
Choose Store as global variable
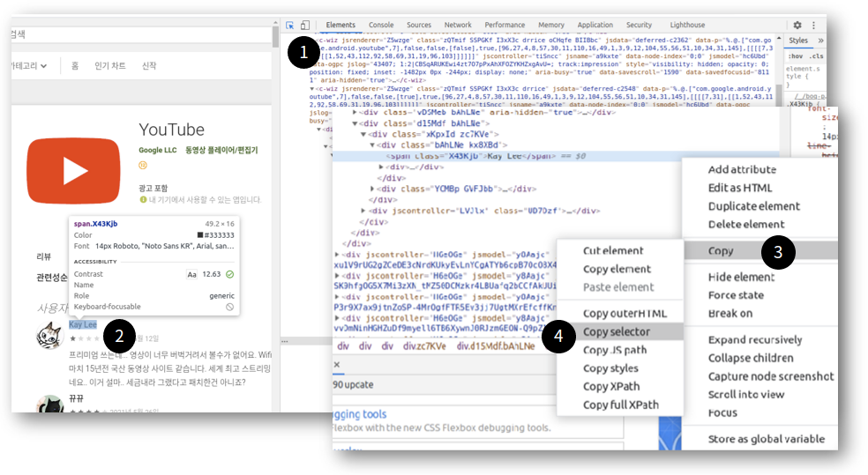pyautogui.click(x=767, y=439)
